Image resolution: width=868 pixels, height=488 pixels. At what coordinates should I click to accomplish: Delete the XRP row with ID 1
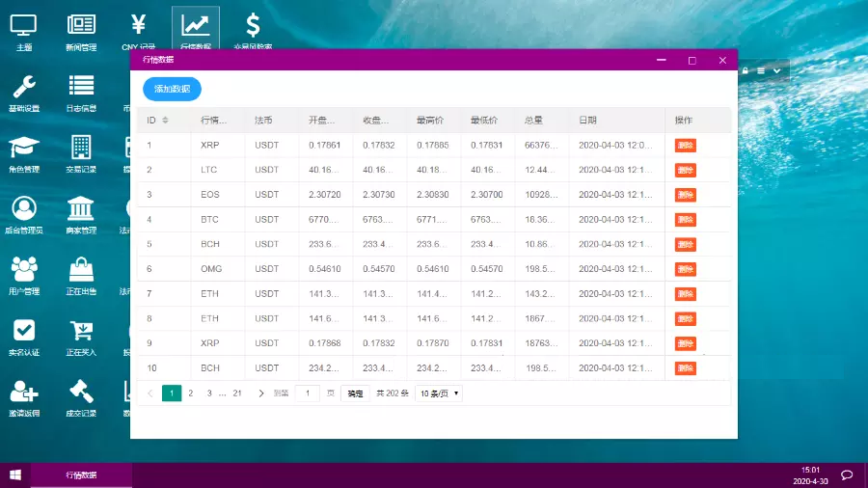(685, 146)
